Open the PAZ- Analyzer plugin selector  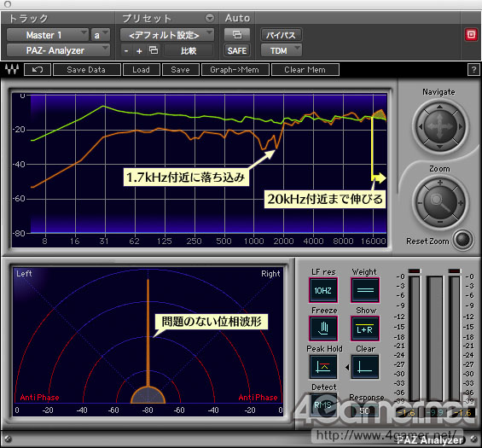pos(58,50)
